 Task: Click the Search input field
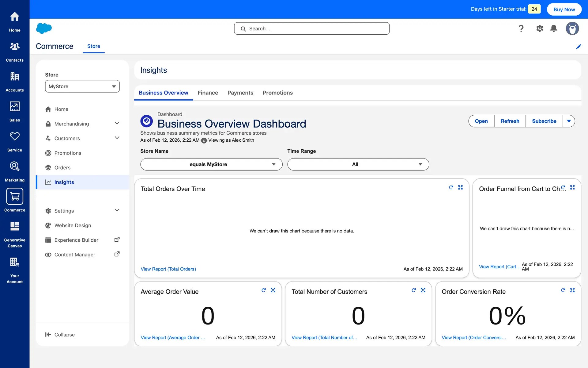coord(312,29)
